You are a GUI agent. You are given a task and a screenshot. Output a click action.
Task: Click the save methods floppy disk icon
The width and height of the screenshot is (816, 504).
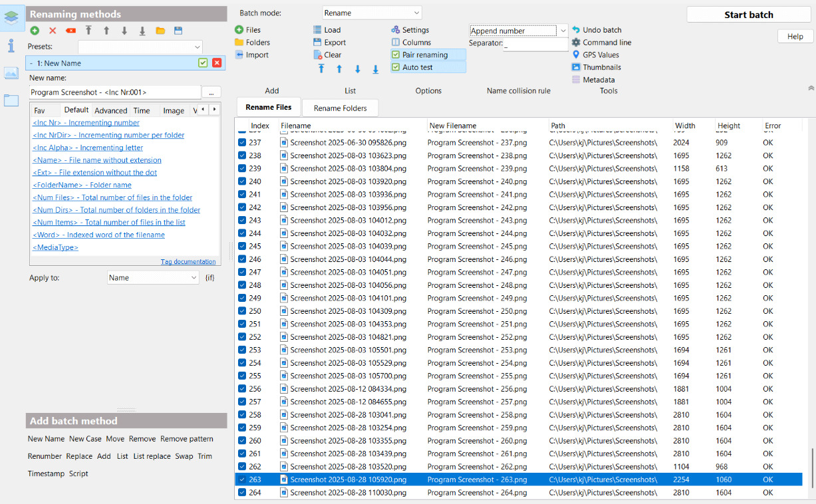point(178,31)
